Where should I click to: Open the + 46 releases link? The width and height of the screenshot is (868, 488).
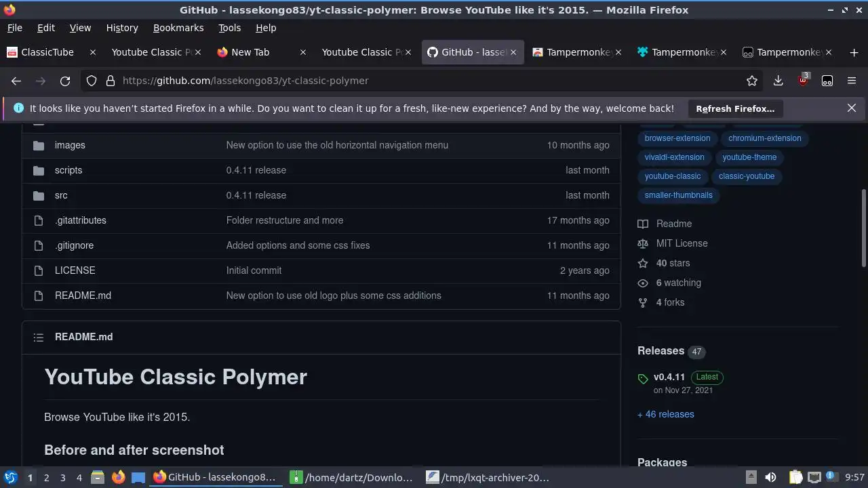(x=666, y=414)
